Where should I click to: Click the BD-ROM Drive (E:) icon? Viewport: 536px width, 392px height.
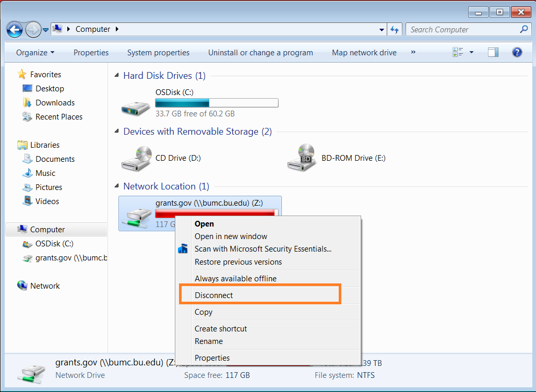(302, 158)
